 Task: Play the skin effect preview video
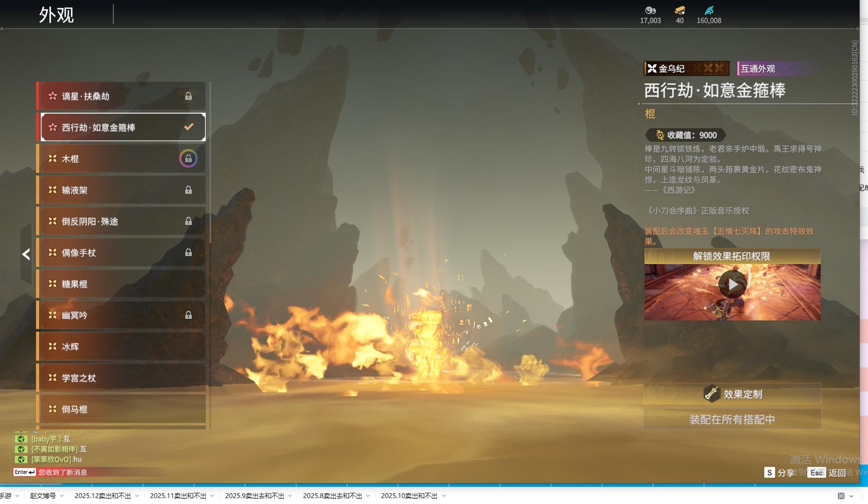pyautogui.click(x=732, y=284)
